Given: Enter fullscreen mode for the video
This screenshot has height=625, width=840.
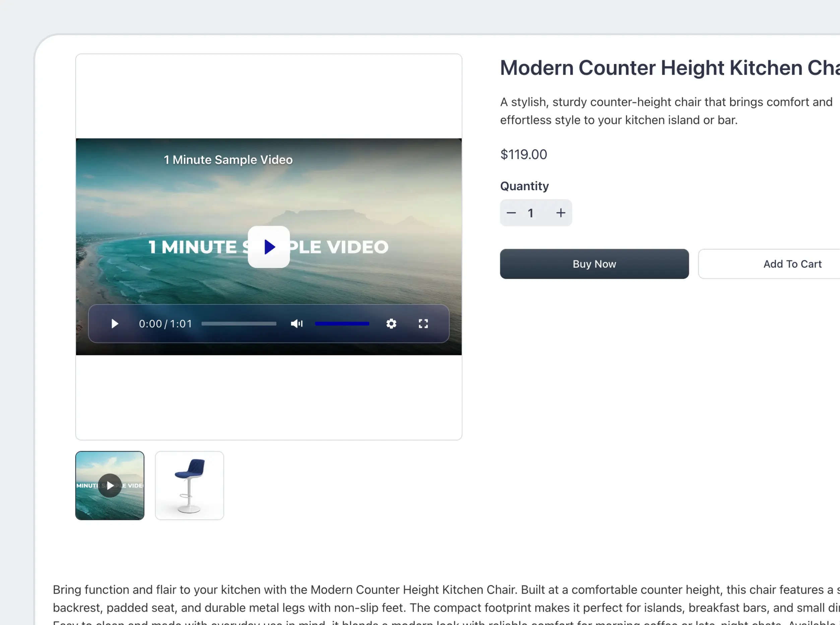Looking at the screenshot, I should click(423, 324).
